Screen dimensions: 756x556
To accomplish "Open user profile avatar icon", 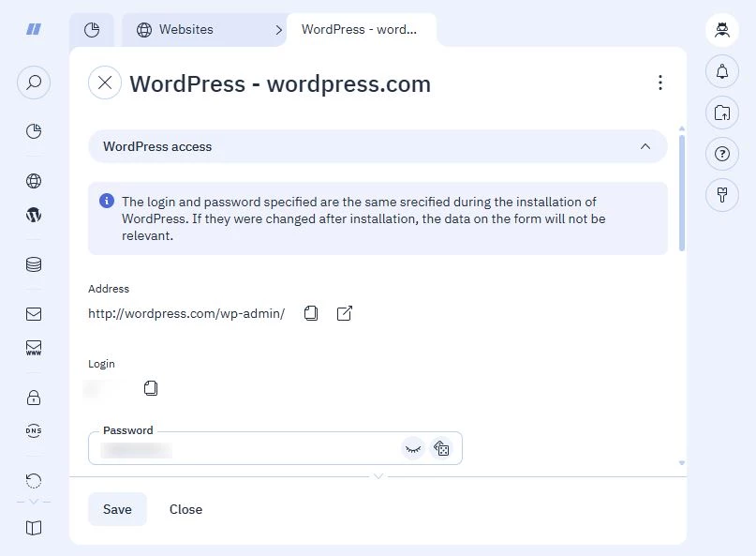I will pos(722,30).
